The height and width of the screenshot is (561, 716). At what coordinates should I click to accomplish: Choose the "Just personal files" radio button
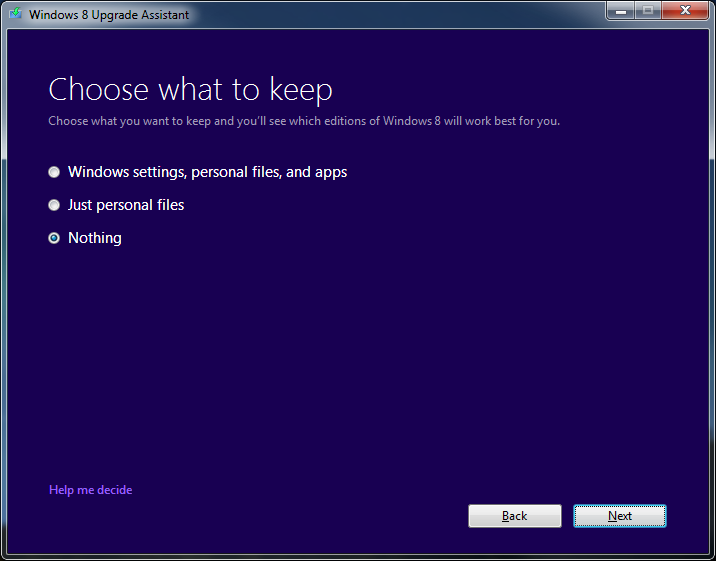[x=54, y=205]
